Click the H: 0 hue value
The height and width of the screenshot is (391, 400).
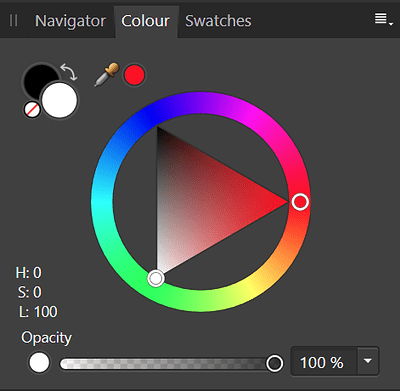point(29,273)
